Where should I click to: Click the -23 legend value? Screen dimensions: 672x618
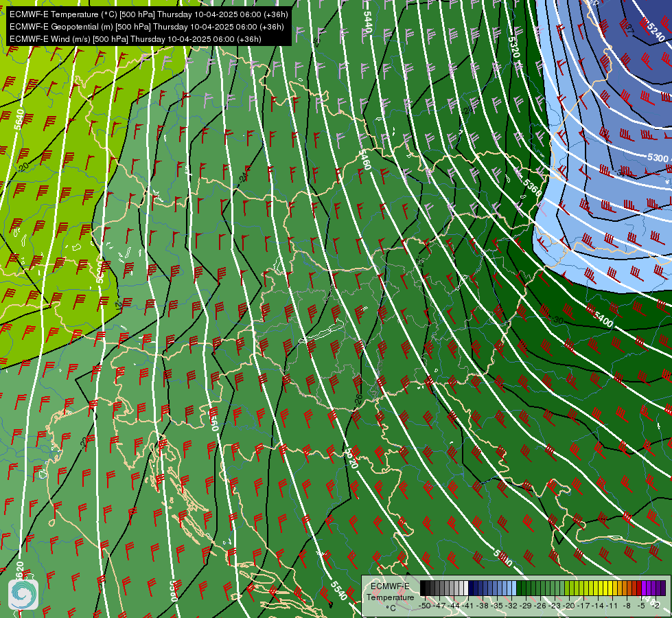(x=554, y=606)
